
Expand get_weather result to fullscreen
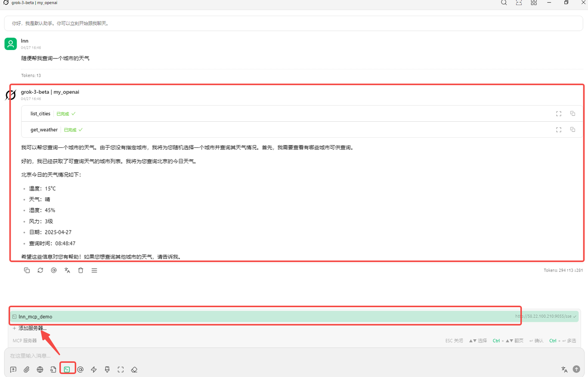559,129
